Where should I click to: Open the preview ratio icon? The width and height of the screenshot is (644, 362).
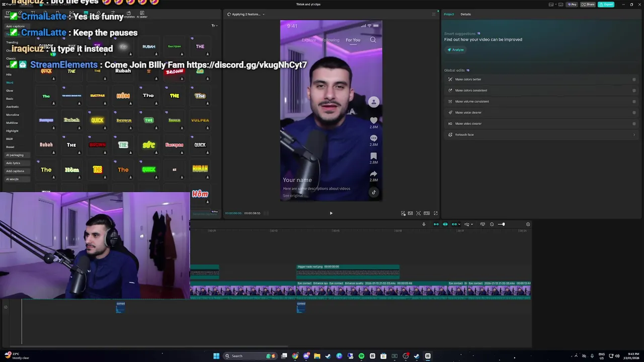427,213
